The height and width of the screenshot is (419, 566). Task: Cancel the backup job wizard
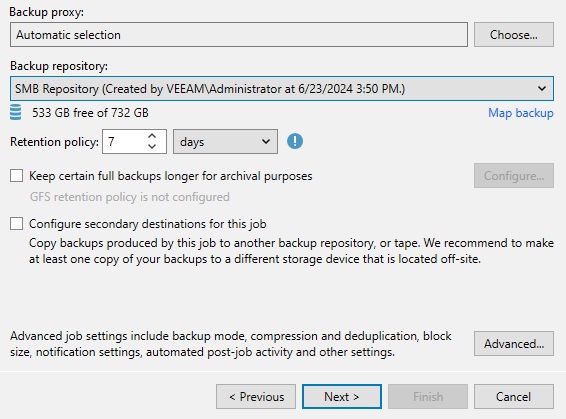pos(514,397)
